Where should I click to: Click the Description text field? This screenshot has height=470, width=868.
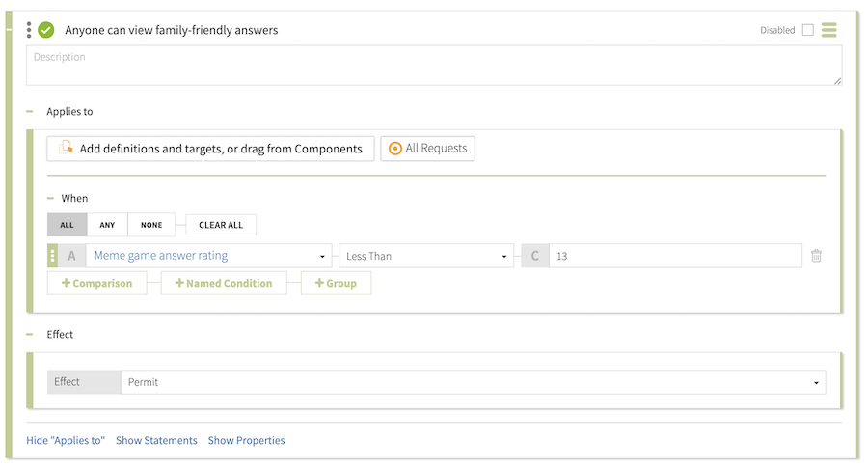pyautogui.click(x=433, y=65)
